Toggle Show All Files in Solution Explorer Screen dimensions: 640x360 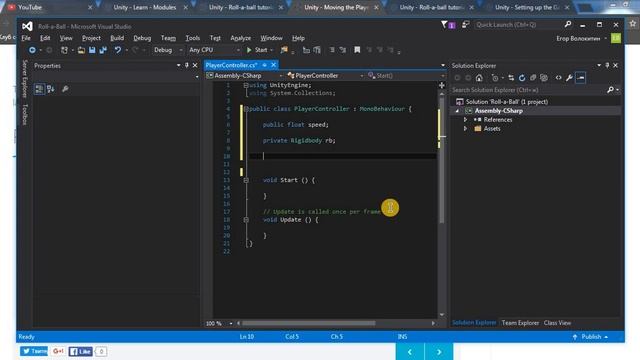pyautogui.click(x=544, y=78)
